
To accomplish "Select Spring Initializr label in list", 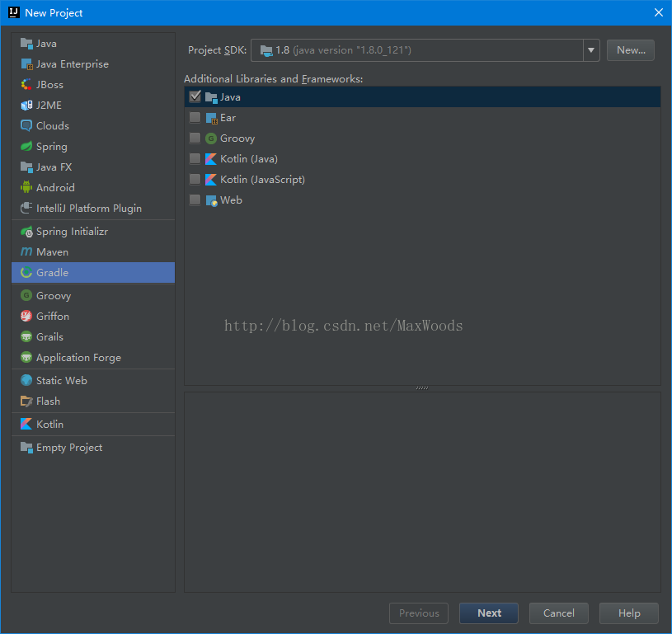I will [72, 232].
